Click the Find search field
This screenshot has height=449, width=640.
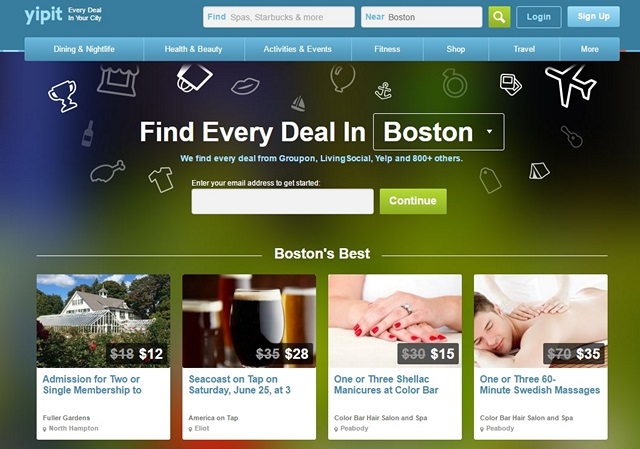(279, 17)
